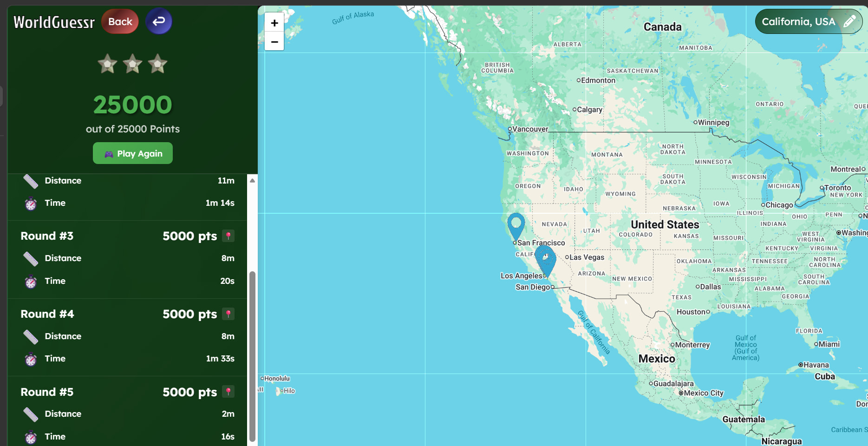Zoom in on the map

coord(274,23)
